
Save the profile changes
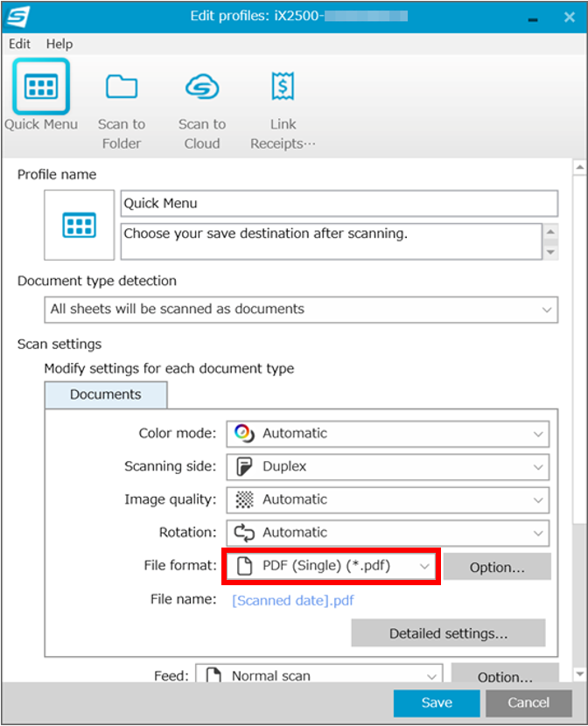tap(437, 703)
